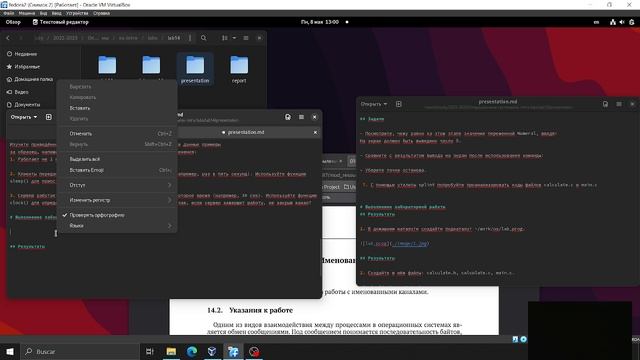Choose Отменить in the context menu
Viewport: 640px width, 360px height.
click(x=117, y=133)
